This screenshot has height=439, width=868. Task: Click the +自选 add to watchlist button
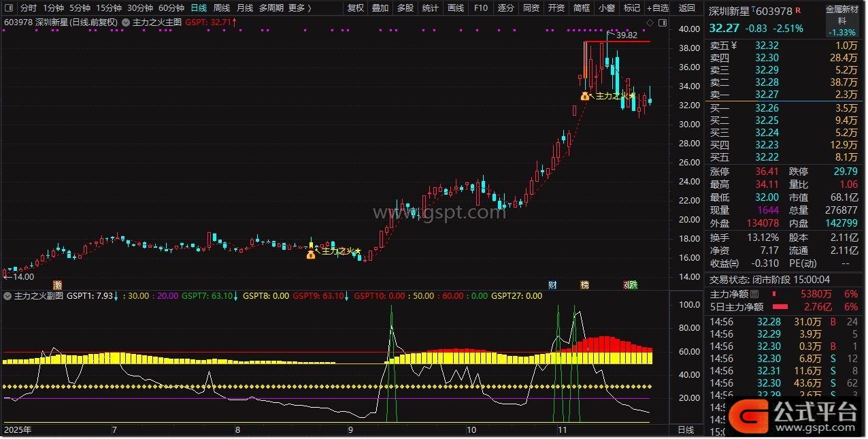coord(658,8)
